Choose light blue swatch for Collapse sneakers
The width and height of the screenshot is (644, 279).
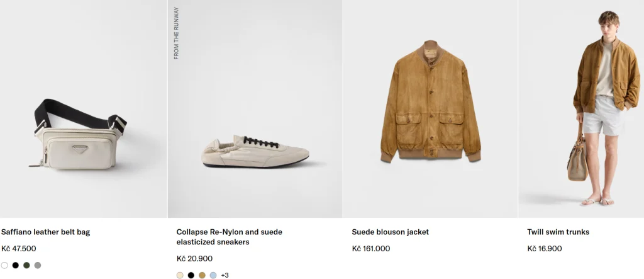pos(213,275)
